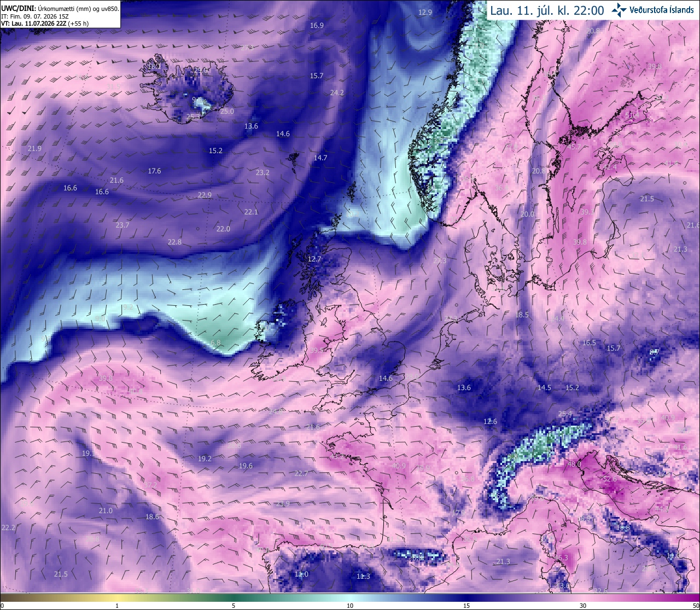This screenshot has height=610, width=700.
Task: Click the 5 tick on the color legend
Action: click(x=234, y=605)
